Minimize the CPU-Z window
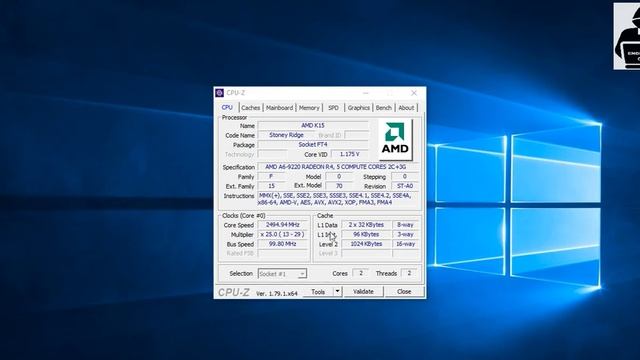 [366, 93]
